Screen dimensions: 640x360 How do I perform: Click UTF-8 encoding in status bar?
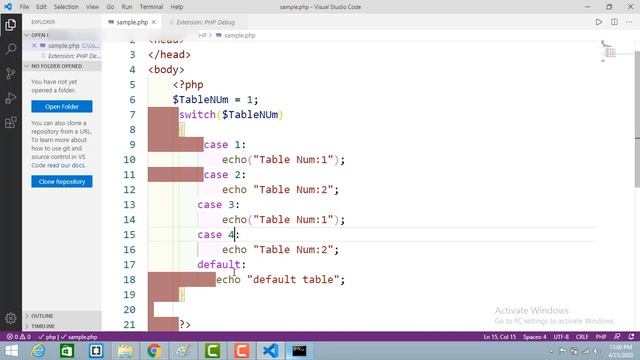[x=561, y=337]
